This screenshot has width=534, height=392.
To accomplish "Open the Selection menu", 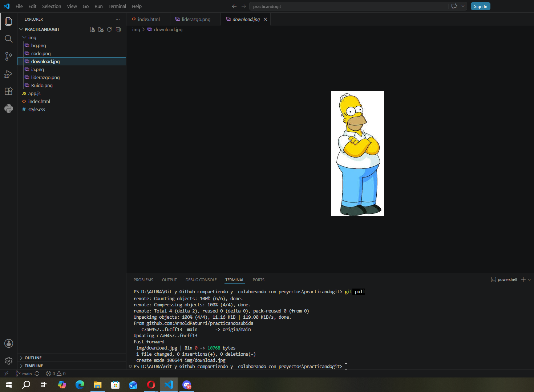I will click(x=52, y=6).
